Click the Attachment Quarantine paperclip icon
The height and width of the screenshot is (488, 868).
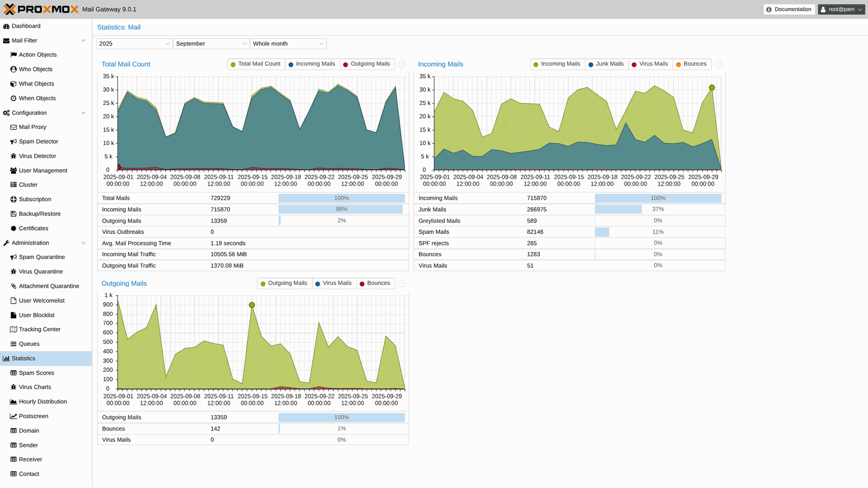(x=14, y=286)
